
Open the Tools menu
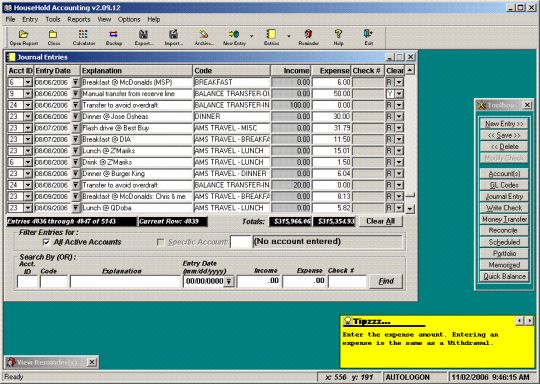click(x=53, y=20)
